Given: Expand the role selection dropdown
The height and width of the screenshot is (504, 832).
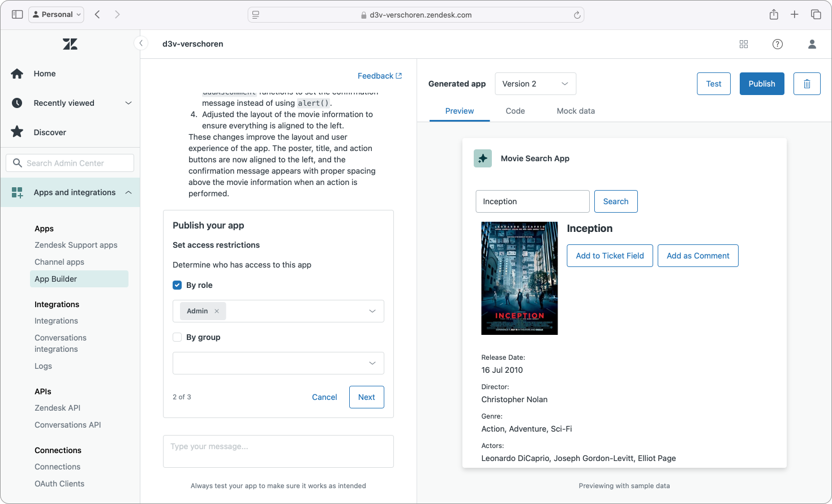Looking at the screenshot, I should pos(372,311).
